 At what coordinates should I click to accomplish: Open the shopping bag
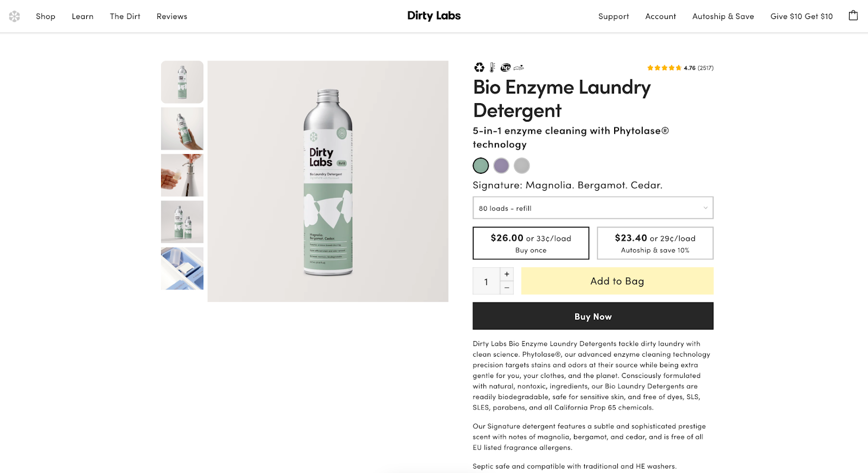852,16
